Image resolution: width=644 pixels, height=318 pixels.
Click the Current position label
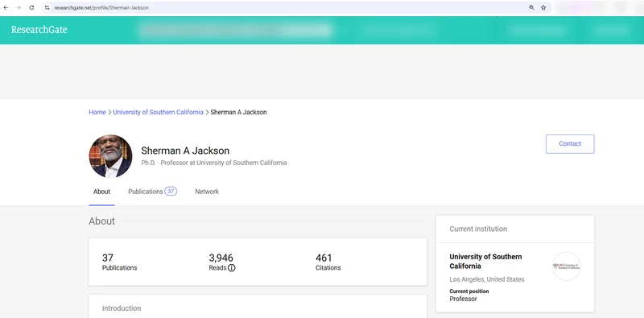pos(469,291)
